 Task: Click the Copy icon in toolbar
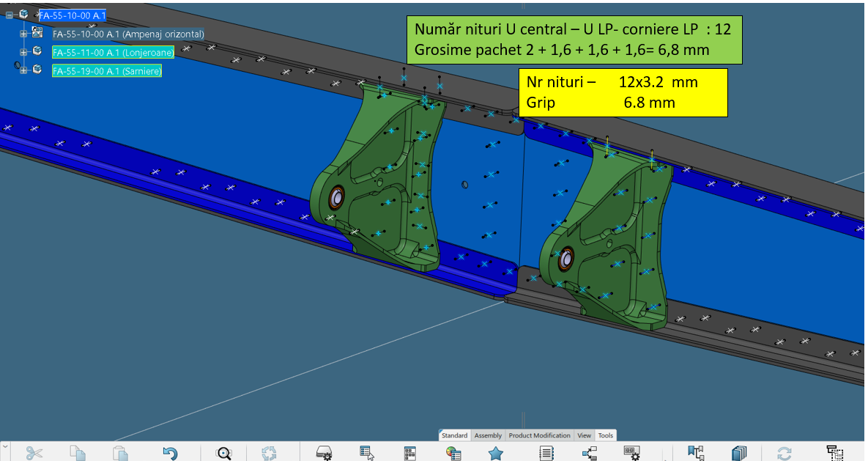click(x=78, y=453)
